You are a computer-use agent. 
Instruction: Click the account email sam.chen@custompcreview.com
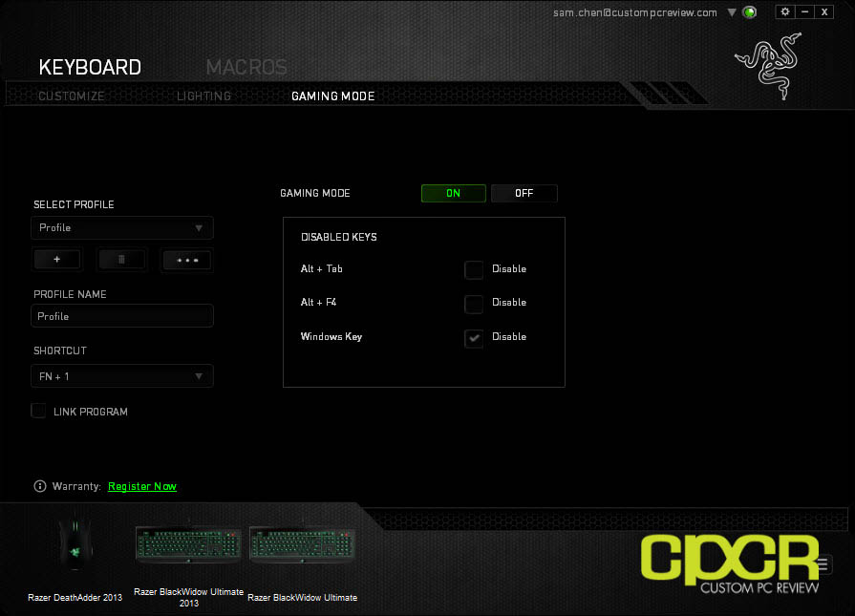tap(635, 12)
